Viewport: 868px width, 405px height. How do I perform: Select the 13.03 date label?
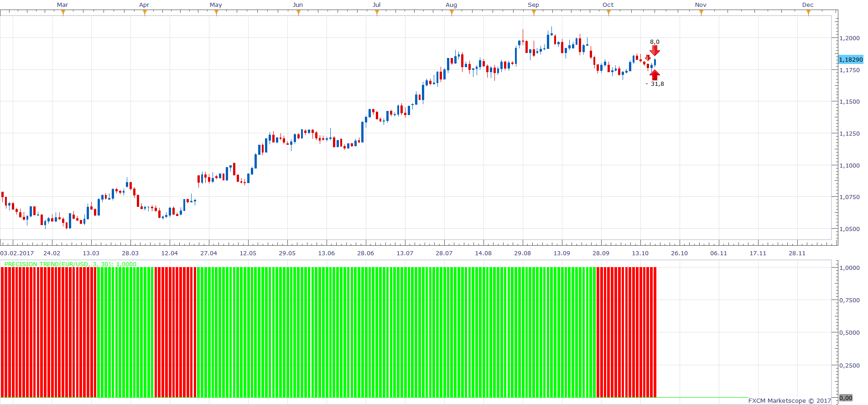91,253
